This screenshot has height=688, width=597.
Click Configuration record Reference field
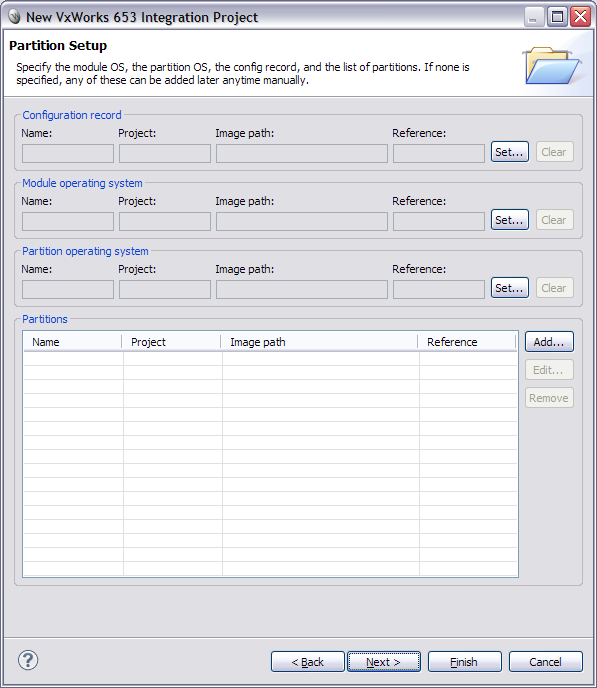coord(439,154)
